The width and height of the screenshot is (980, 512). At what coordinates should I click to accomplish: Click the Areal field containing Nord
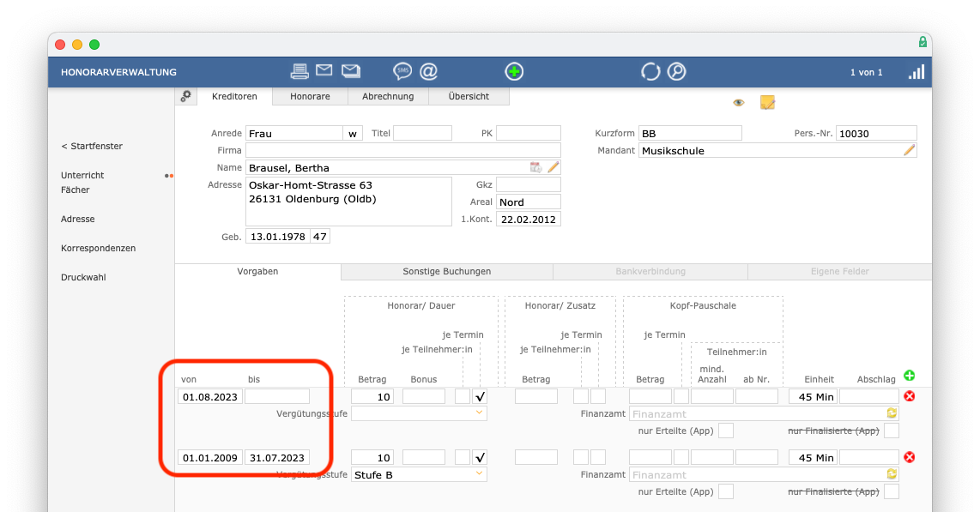[x=528, y=202]
